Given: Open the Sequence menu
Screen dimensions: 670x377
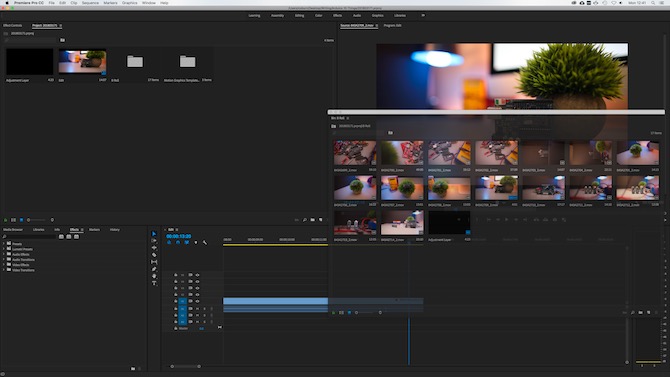Looking at the screenshot, I should 90,3.
